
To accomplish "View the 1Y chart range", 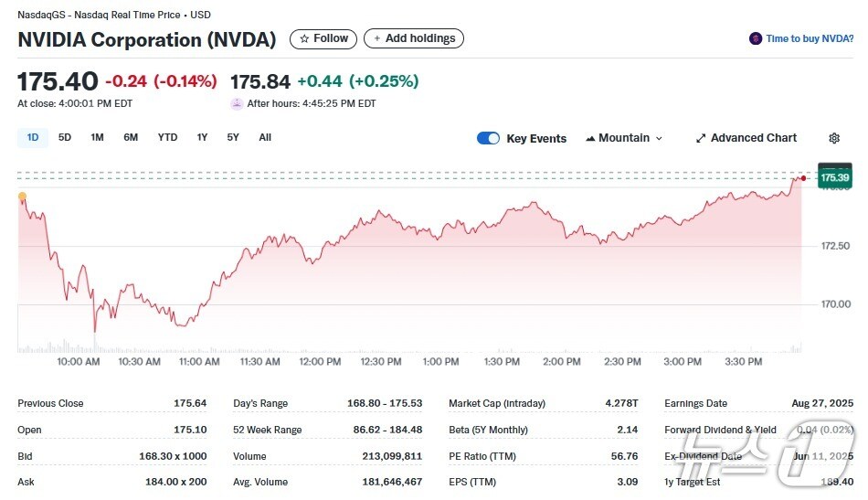I will point(202,137).
